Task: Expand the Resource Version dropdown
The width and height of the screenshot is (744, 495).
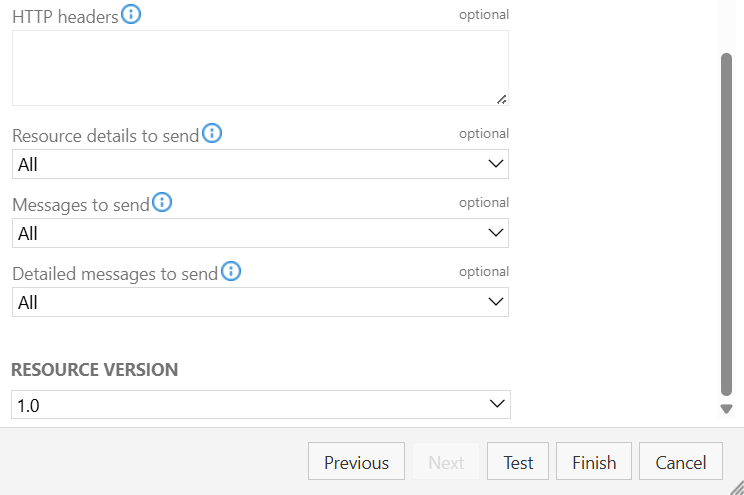Action: pyautogui.click(x=260, y=405)
